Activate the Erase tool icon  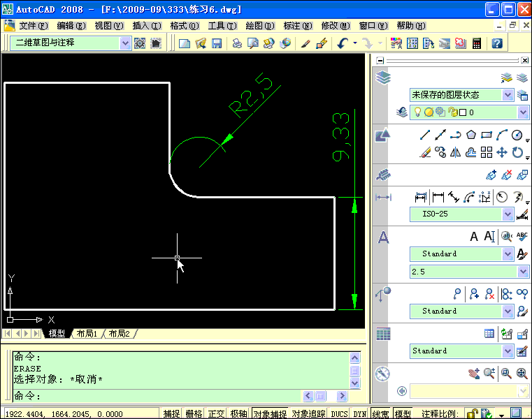tap(425, 152)
